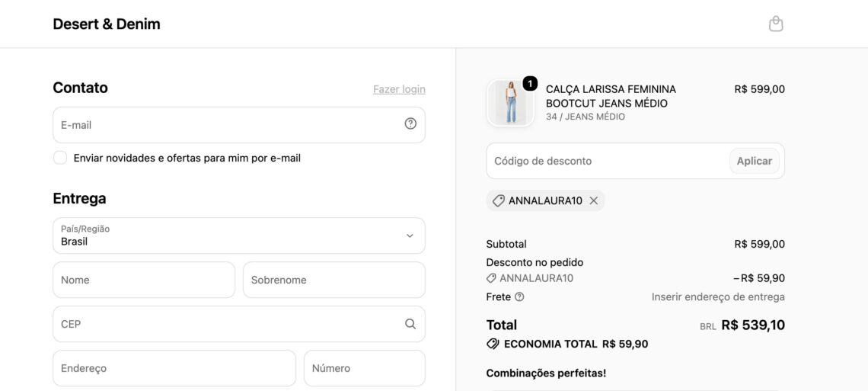This screenshot has width=868, height=391.
Task: Click the Fazer login link
Action: (399, 89)
